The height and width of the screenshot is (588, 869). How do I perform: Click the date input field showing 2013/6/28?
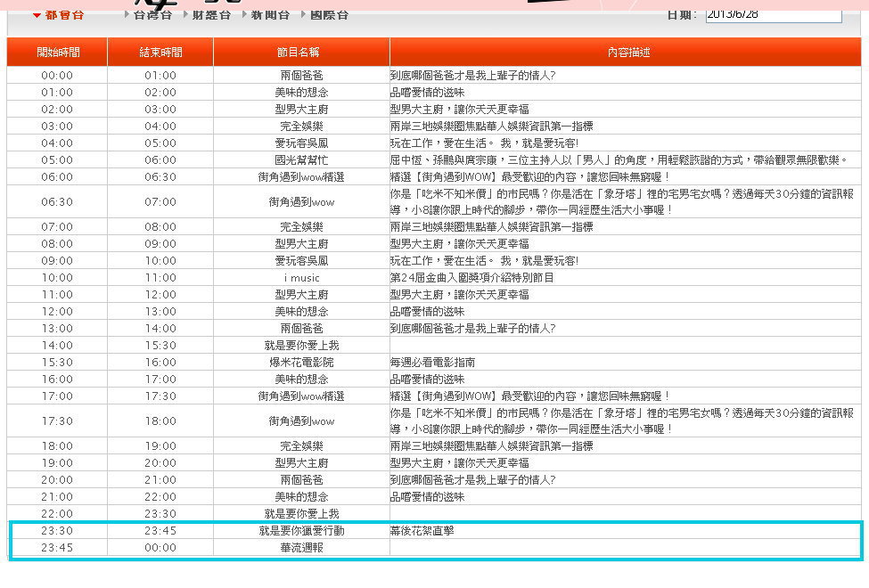coord(773,15)
